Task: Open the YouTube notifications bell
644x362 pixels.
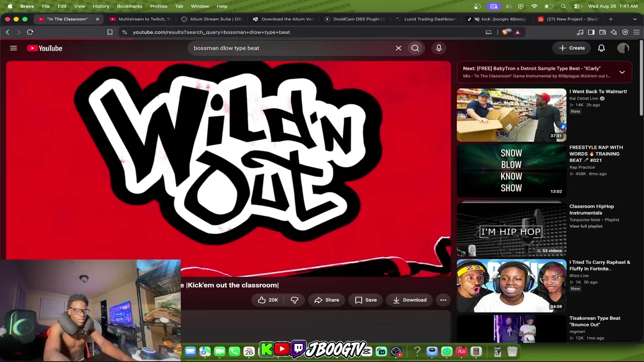Action: point(601,48)
